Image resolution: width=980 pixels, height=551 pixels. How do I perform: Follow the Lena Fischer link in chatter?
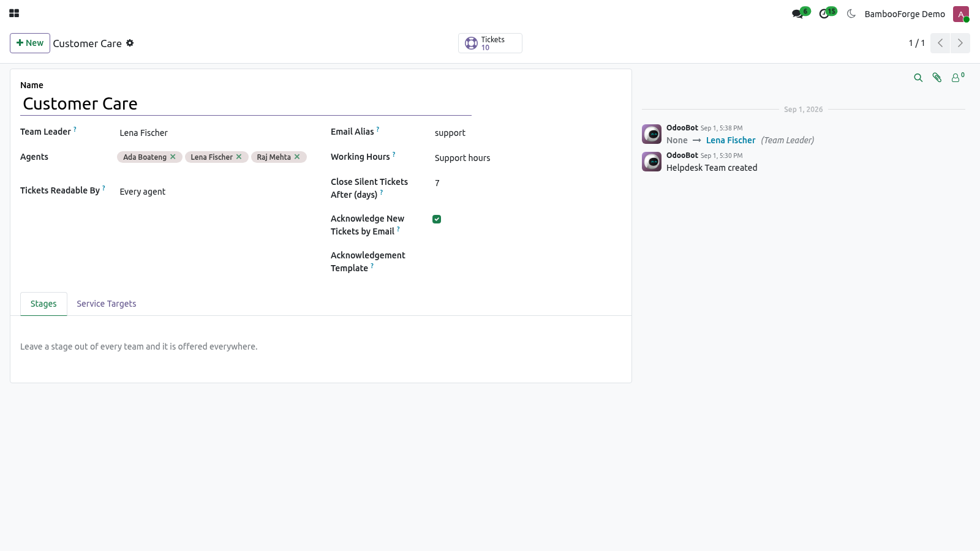tap(731, 140)
